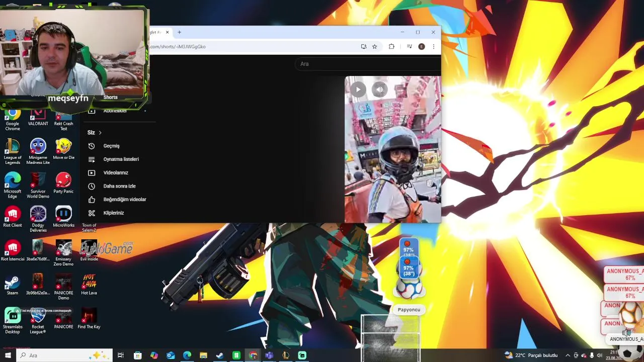
Task: Open Chrome media controls icon
Action: (409, 47)
